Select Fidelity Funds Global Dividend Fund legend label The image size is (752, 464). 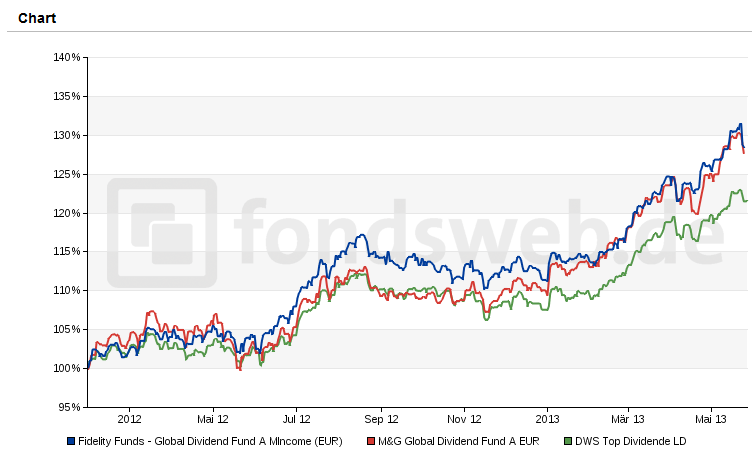pyautogui.click(x=210, y=441)
